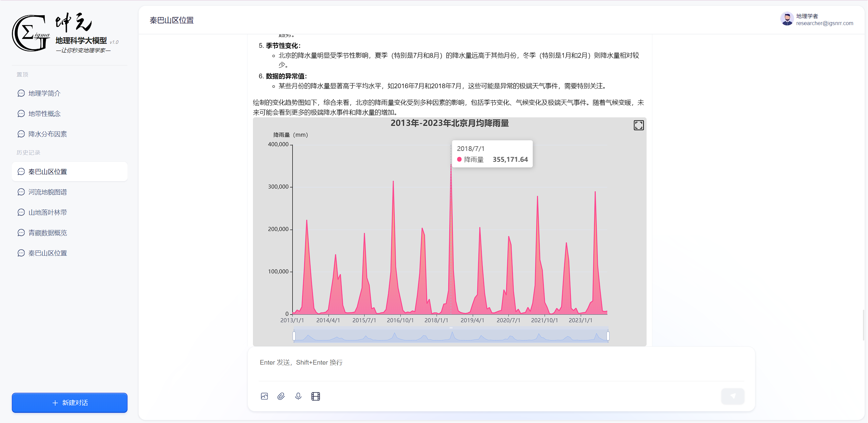Open history chat 河流地貌图谱

pos(47,192)
